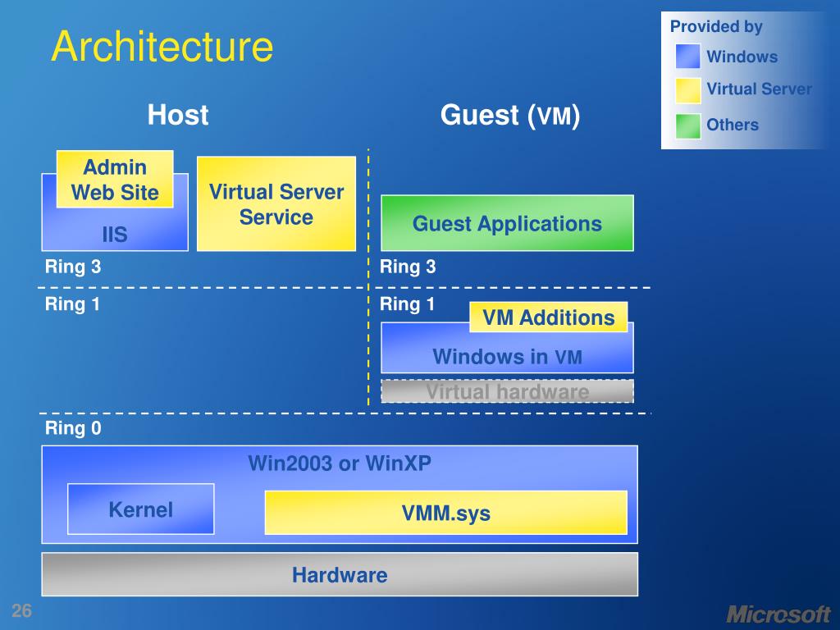Click the slide number 26

point(22,610)
